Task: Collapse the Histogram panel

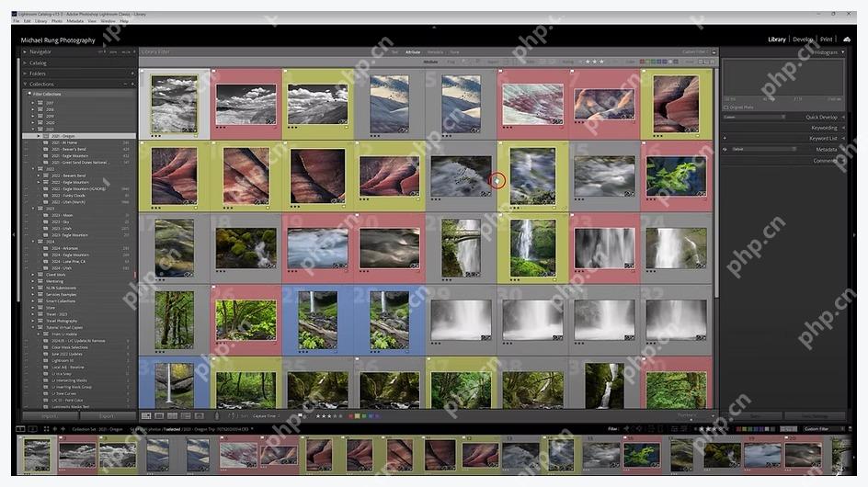Action: coord(842,52)
